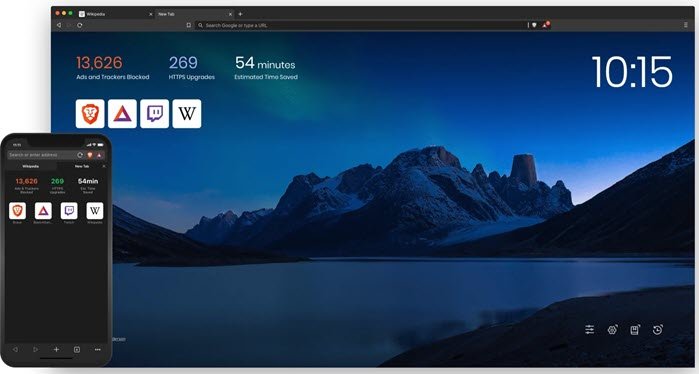Screen dimensions: 699x374
Task: Tap the Brave Rewards icon on the phone
Action: tap(99, 155)
